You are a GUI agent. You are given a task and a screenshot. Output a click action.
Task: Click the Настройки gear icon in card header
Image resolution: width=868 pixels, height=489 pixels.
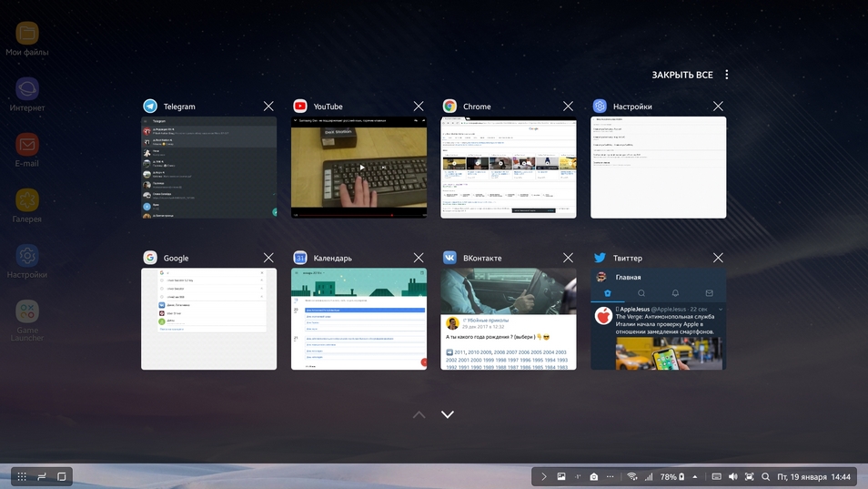[x=600, y=106]
